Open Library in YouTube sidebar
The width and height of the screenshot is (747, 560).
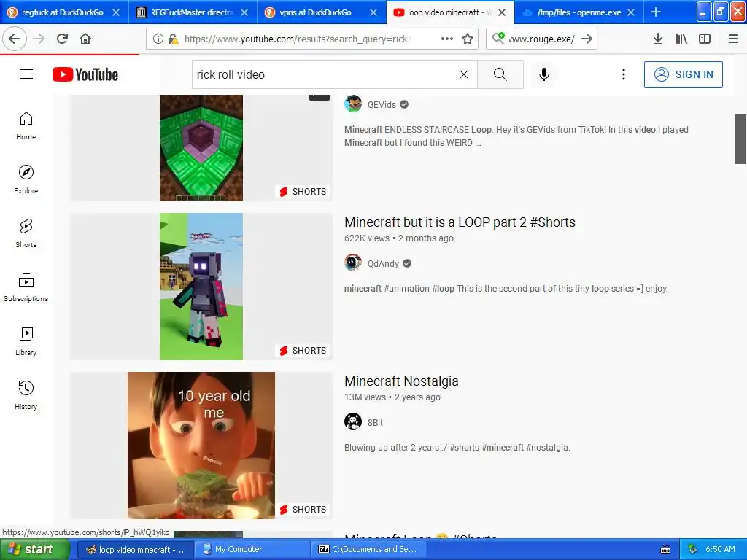click(26, 341)
